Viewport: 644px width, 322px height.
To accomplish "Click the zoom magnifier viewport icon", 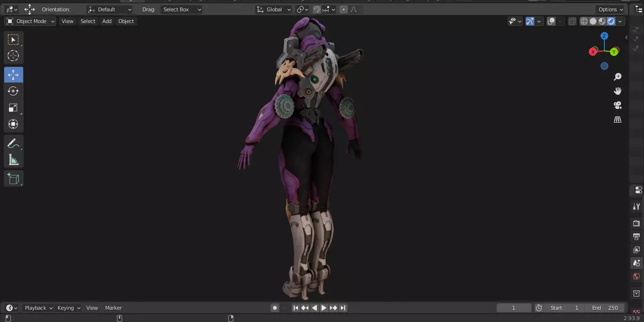I will (x=618, y=77).
